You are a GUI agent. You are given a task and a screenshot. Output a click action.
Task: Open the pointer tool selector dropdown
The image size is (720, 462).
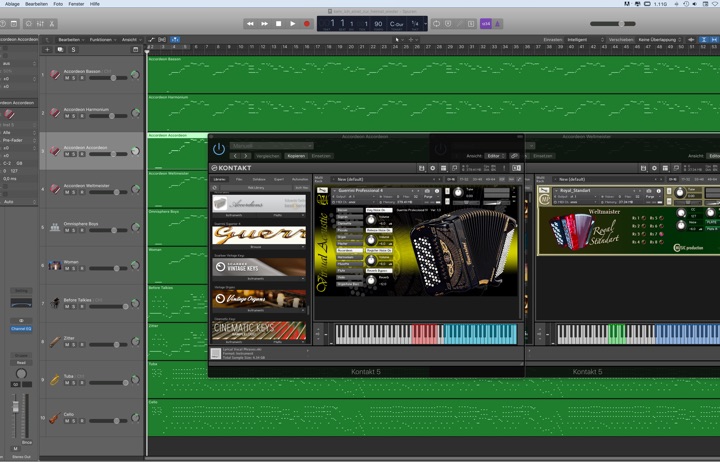[x=399, y=39]
